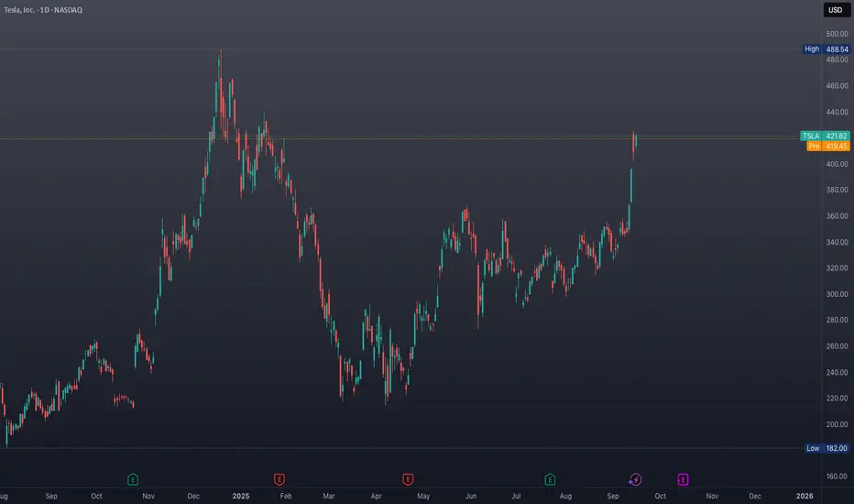Click the 2025 label on time axis
The width and height of the screenshot is (854, 504).
(241, 496)
